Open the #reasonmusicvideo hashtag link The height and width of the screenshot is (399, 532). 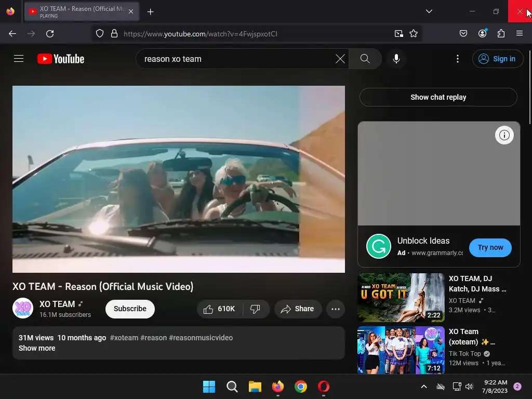point(201,338)
